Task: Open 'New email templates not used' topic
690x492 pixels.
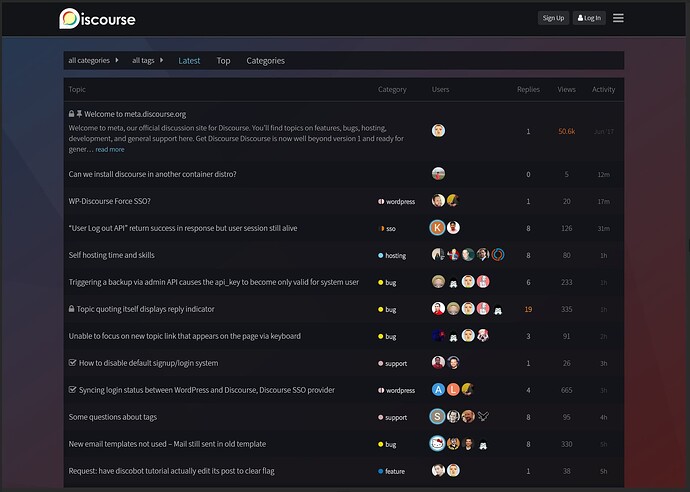Action: (167, 444)
